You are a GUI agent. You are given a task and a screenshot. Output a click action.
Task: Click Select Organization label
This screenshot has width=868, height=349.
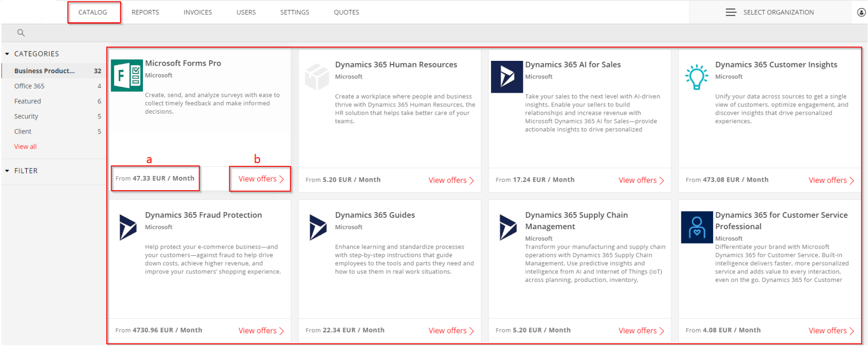click(779, 12)
